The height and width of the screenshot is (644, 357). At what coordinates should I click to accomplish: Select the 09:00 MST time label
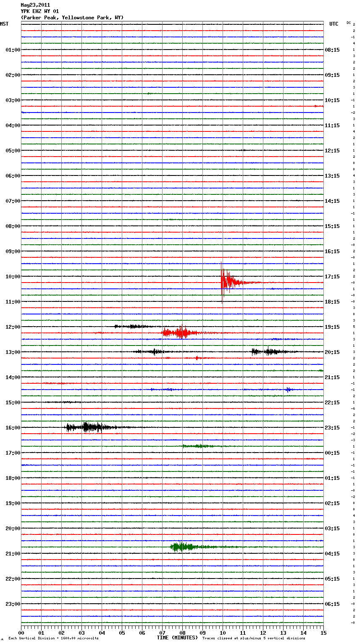click(x=13, y=251)
